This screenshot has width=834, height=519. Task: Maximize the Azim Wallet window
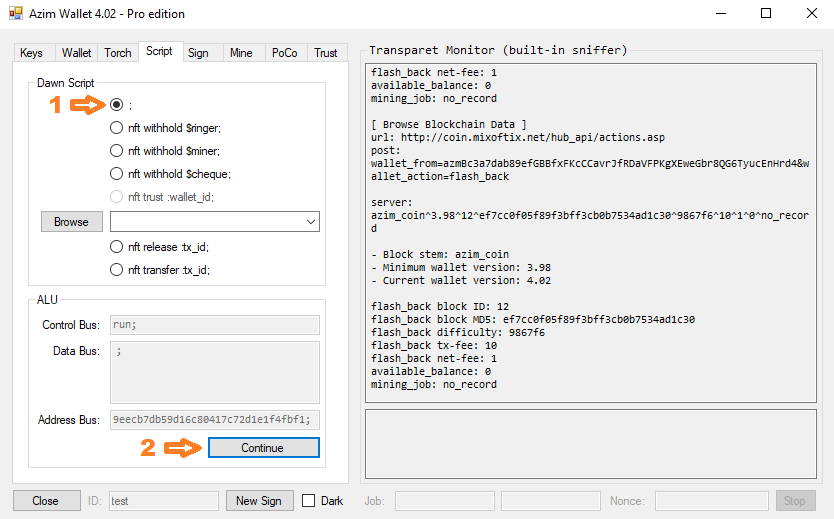pos(766,13)
